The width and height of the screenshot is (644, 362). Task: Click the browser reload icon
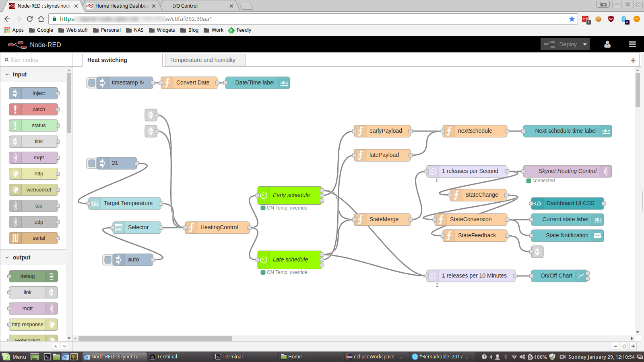tap(30, 19)
